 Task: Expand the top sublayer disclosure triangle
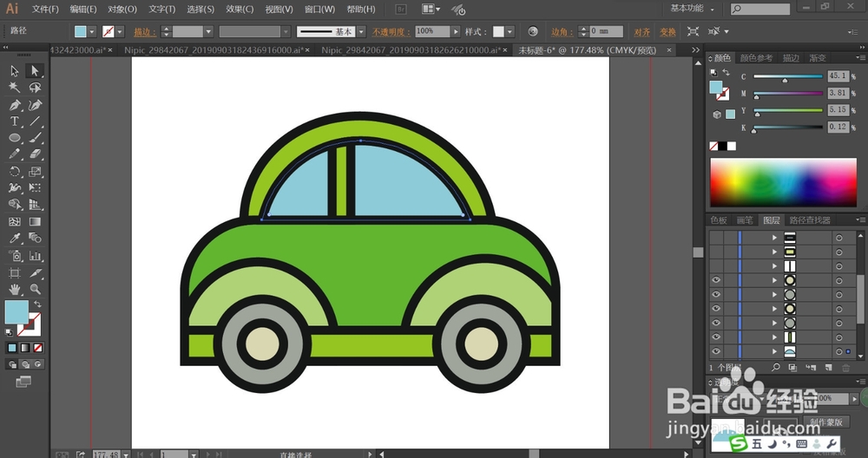775,237
